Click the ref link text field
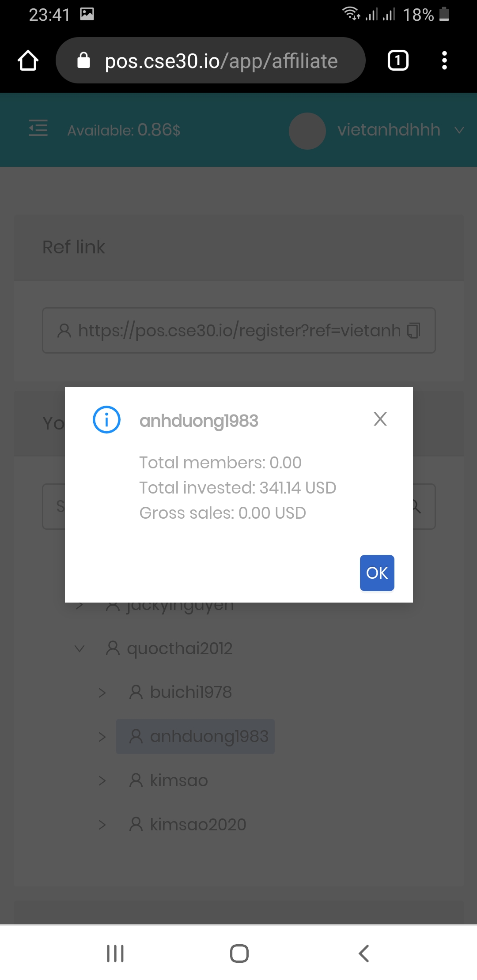This screenshot has width=477, height=980. point(230,330)
